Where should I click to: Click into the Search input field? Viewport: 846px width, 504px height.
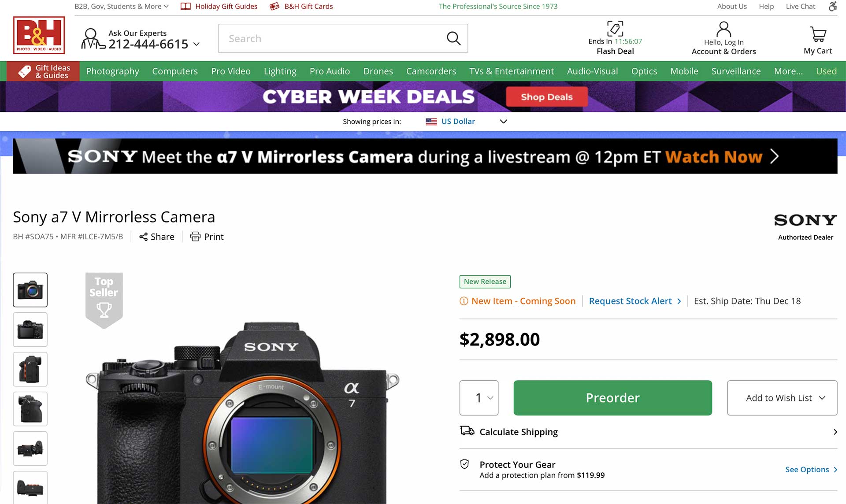(330, 38)
